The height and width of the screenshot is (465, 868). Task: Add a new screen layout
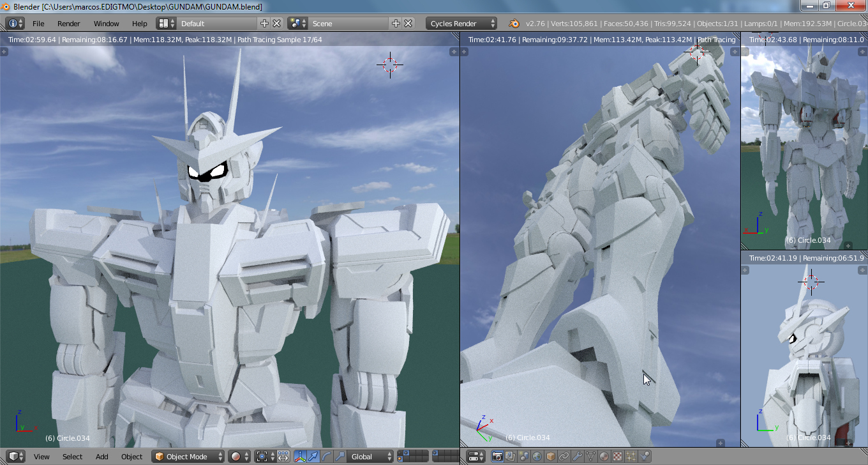point(265,24)
